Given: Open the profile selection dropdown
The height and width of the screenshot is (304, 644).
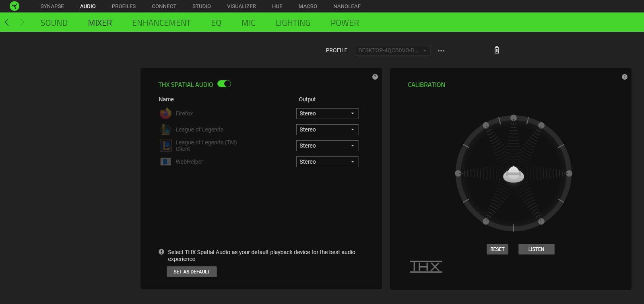Looking at the screenshot, I should 392,51.
